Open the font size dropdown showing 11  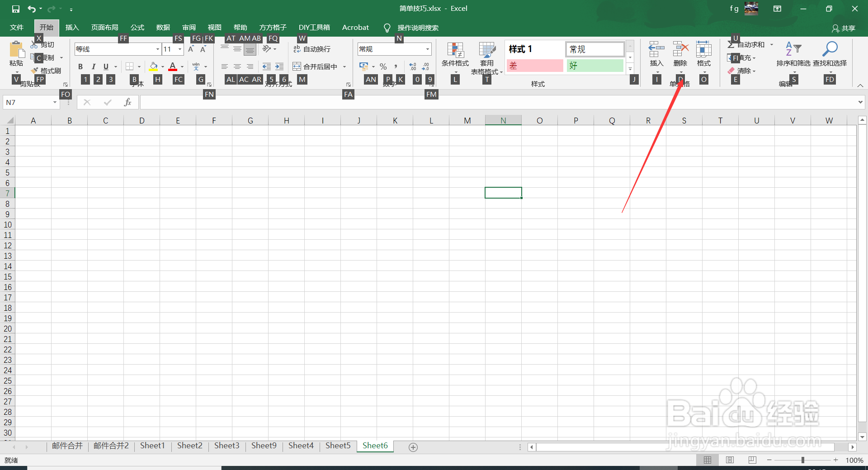[x=180, y=49]
